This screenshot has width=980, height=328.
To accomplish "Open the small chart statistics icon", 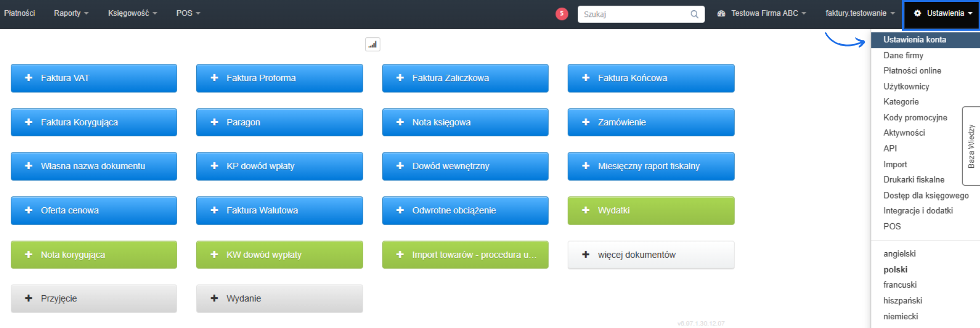I will point(372,45).
